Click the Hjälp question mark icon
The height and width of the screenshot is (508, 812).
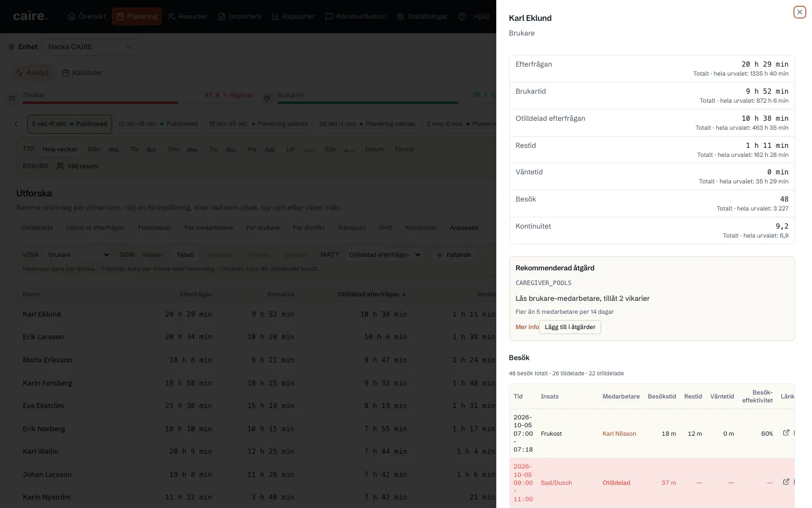[462, 16]
